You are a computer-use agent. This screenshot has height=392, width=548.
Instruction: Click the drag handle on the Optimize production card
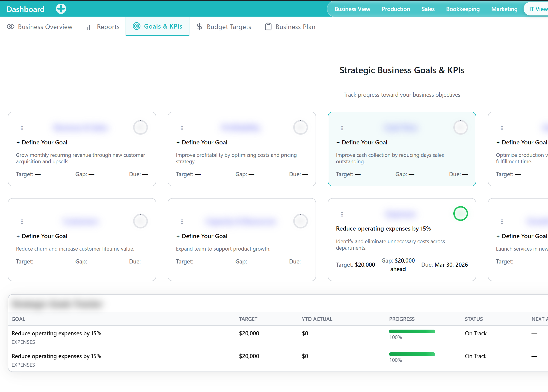click(x=502, y=128)
